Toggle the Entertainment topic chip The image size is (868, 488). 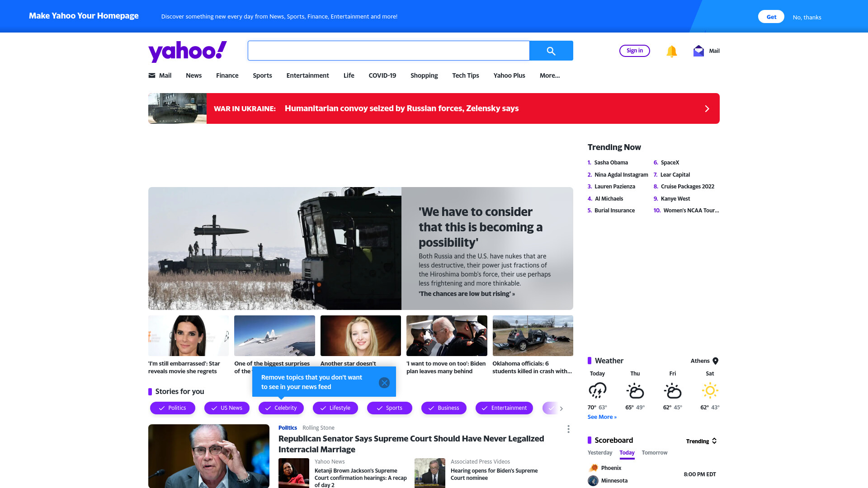(504, 408)
